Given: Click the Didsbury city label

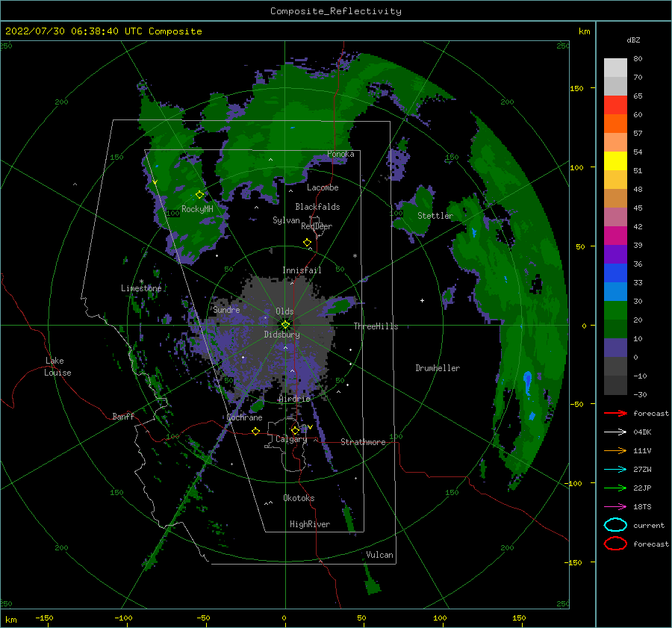Looking at the screenshot, I should pyautogui.click(x=281, y=335).
